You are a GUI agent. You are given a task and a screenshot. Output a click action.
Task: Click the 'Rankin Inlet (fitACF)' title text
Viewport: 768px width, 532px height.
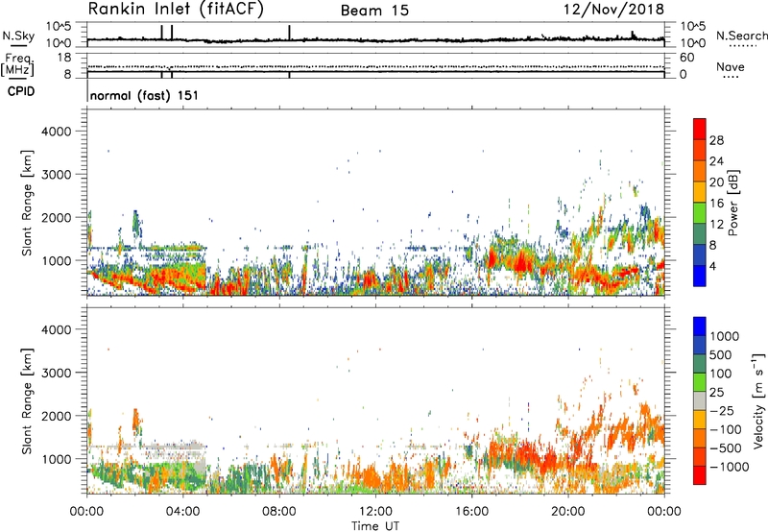(x=176, y=10)
